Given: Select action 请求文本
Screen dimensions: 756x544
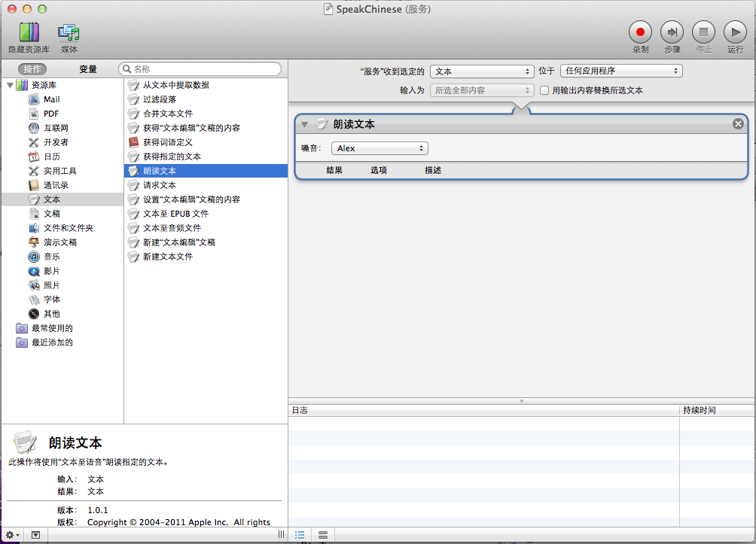Looking at the screenshot, I should tap(206, 185).
